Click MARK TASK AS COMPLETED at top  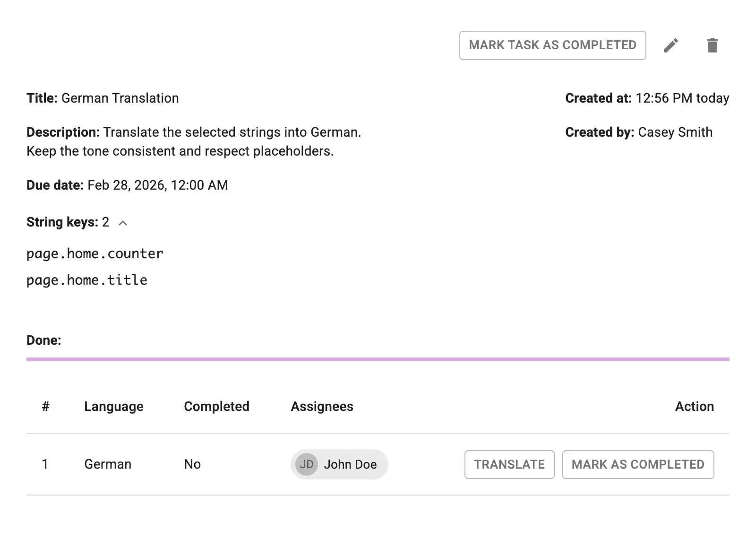coord(552,45)
